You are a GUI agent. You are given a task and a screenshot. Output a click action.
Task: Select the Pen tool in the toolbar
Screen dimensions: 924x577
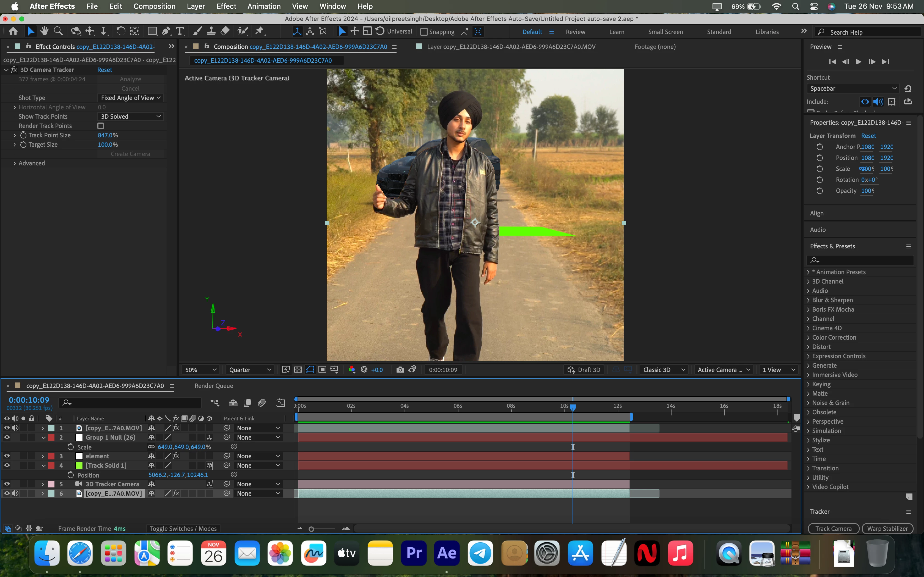pyautogui.click(x=166, y=31)
